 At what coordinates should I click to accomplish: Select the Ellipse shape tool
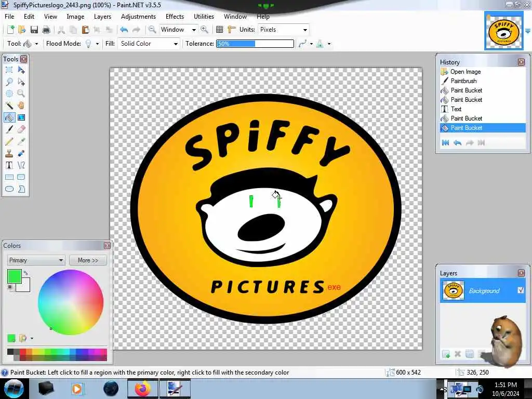pos(9,189)
